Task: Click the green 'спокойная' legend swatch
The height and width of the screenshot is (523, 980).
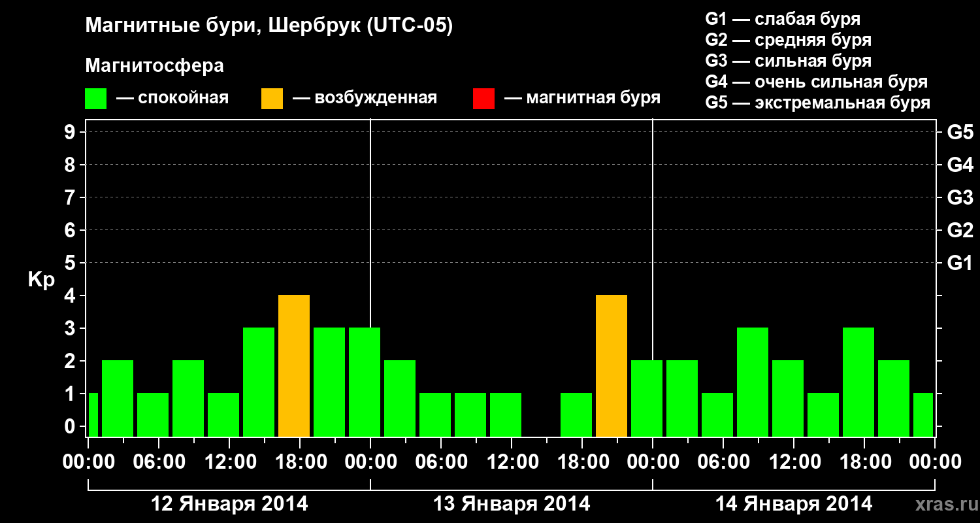Action: tap(96, 99)
